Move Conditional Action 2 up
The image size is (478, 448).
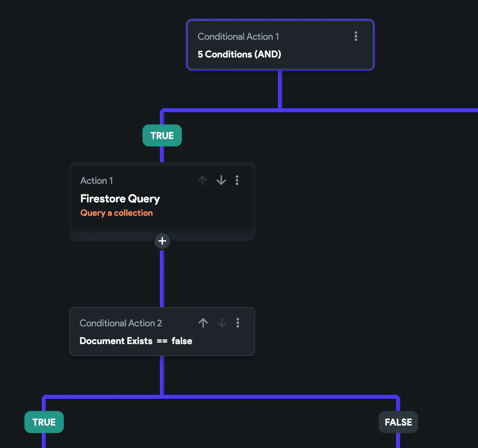203,323
